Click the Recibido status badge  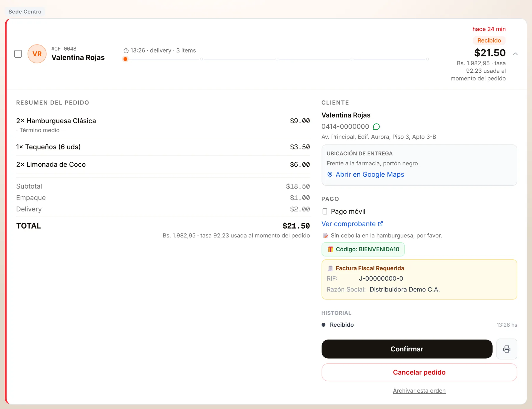(x=489, y=40)
